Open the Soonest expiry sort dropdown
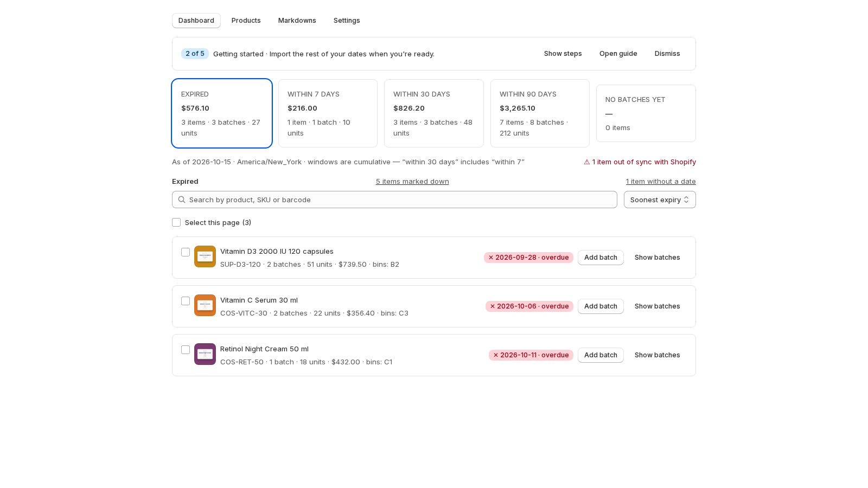Image resolution: width=868 pixels, height=488 pixels. [x=660, y=200]
